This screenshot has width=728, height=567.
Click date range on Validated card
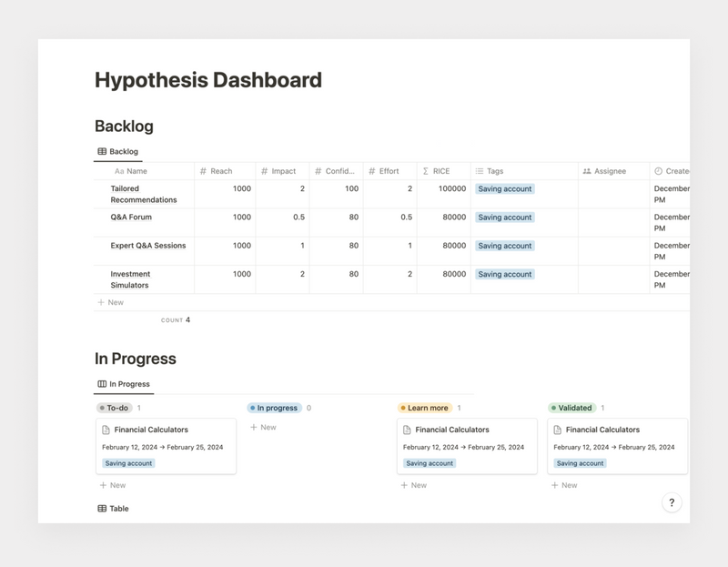(613, 447)
